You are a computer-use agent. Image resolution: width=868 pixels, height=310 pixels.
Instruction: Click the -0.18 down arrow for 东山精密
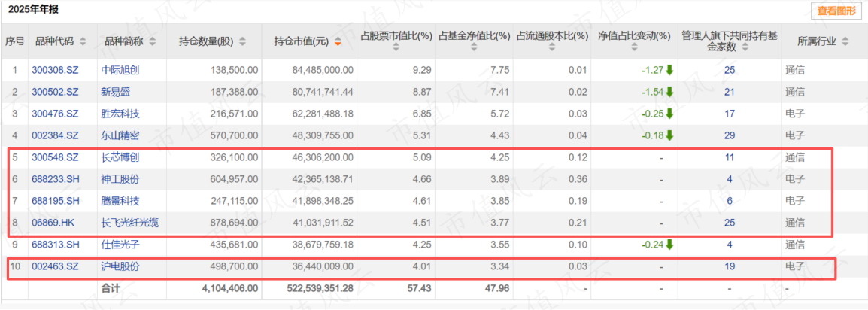pos(669,135)
